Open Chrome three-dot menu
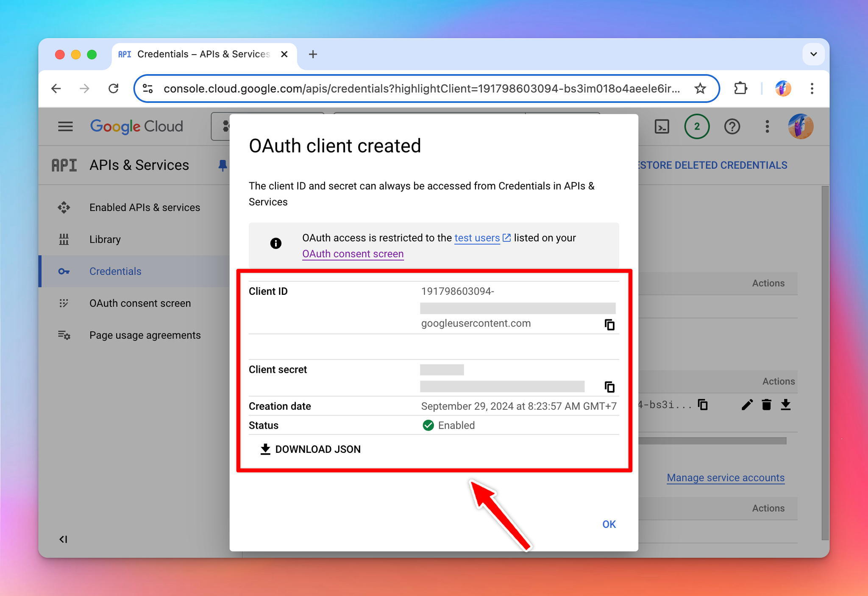 pos(812,89)
